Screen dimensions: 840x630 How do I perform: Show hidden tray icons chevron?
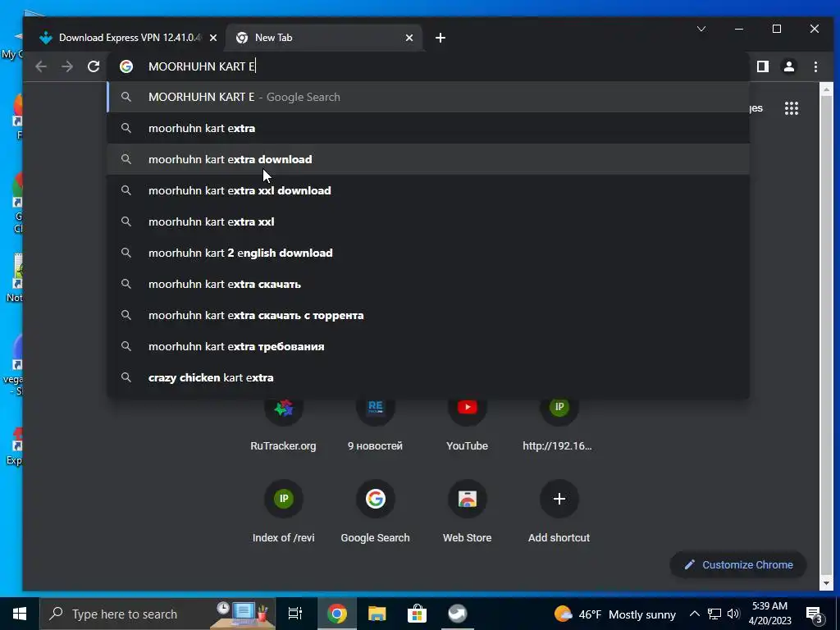(x=694, y=614)
